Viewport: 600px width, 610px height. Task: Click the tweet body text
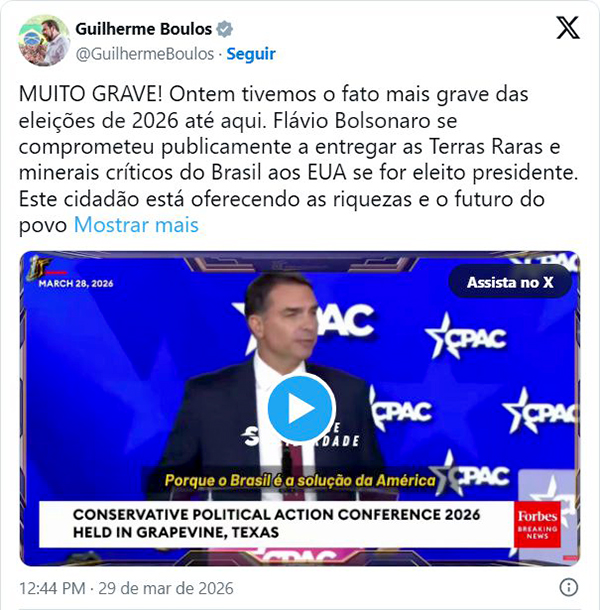(x=298, y=160)
